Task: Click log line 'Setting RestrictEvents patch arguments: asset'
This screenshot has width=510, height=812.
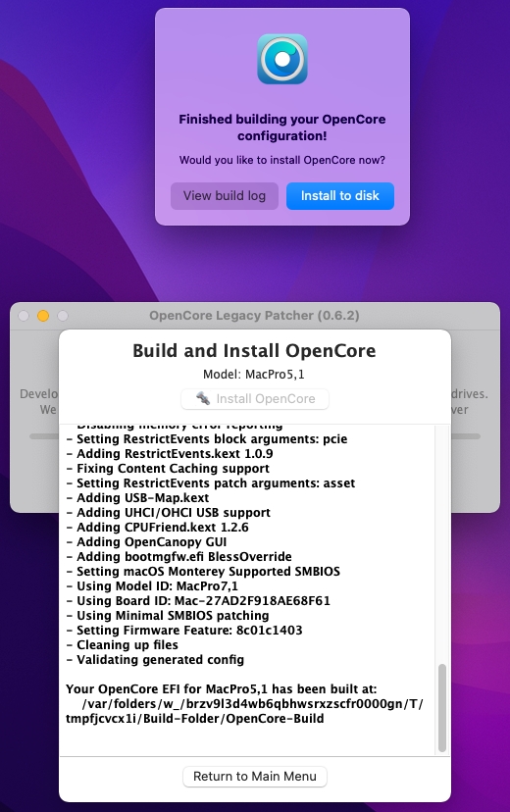Action: [x=211, y=483]
